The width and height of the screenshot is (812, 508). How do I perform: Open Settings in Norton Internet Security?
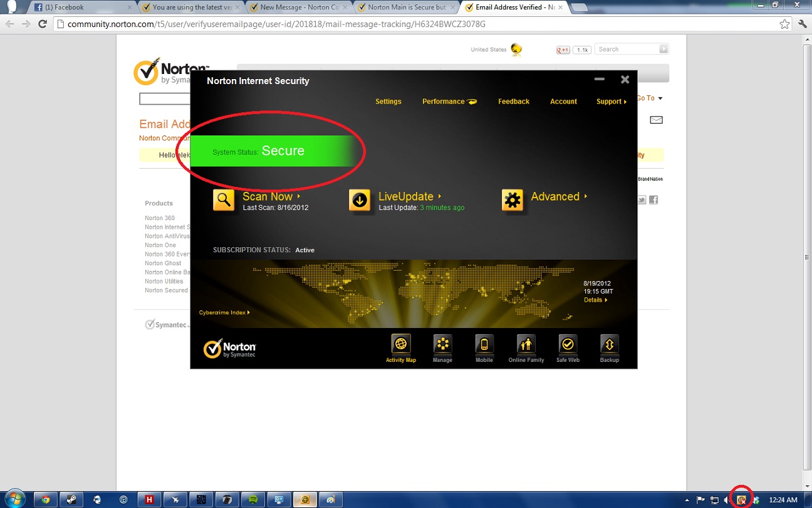[x=388, y=102]
